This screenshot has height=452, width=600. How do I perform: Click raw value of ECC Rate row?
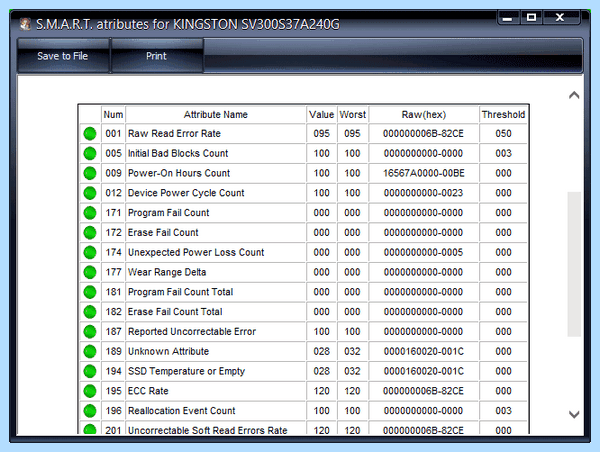[424, 391]
